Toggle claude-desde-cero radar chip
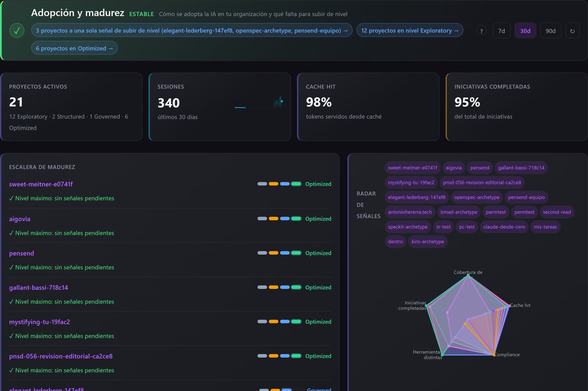The height and width of the screenshot is (391, 588). coord(504,227)
